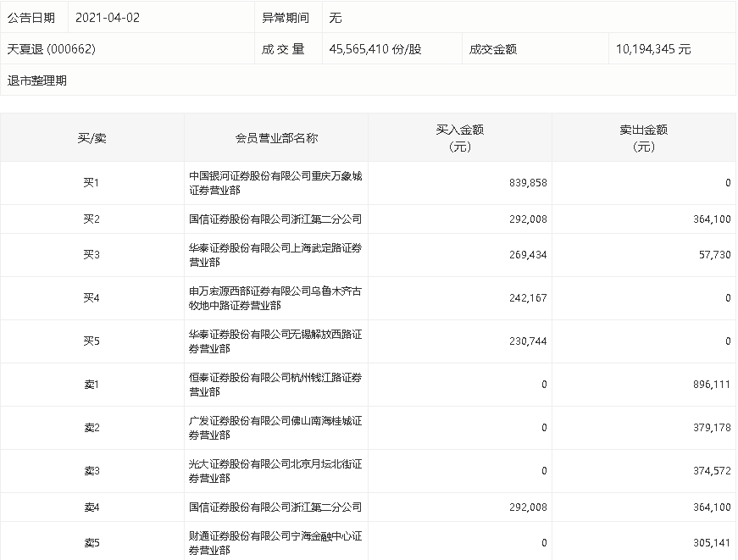
Task: Select buy amount 230,744
Action: click(528, 341)
